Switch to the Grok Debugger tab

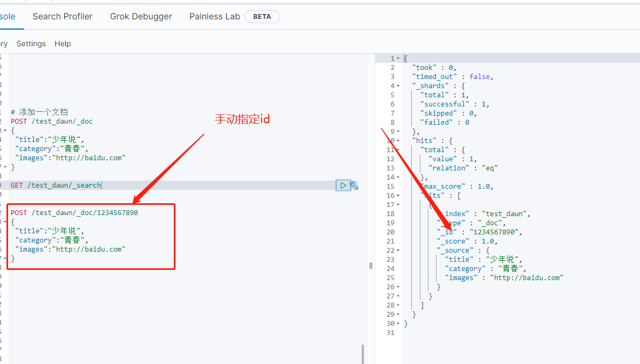click(x=141, y=16)
